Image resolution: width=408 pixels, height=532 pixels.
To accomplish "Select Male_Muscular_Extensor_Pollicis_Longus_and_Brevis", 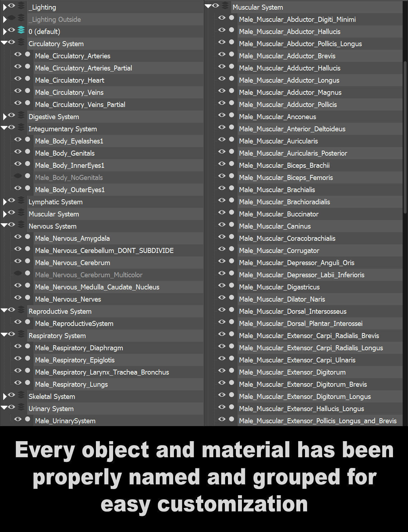I will click(x=320, y=421).
